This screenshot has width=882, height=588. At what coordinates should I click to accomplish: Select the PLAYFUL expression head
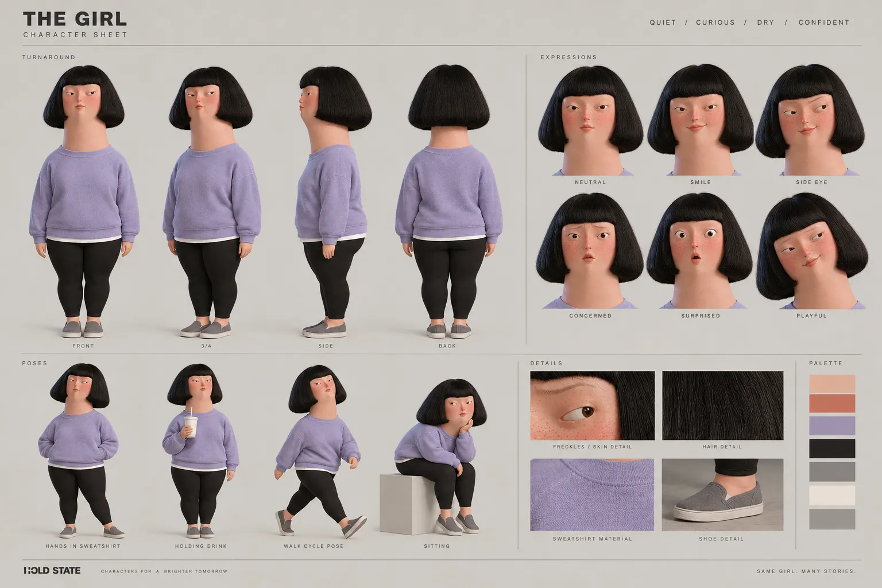coord(813,251)
